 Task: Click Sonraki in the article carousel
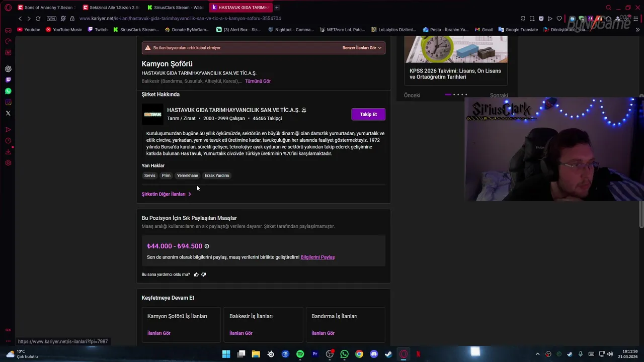(499, 95)
